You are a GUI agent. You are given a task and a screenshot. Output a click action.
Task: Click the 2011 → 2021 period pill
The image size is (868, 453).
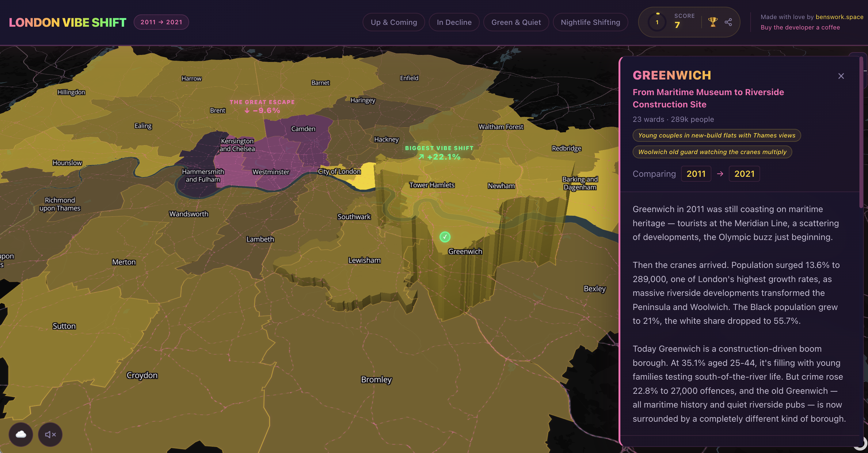pyautogui.click(x=161, y=22)
